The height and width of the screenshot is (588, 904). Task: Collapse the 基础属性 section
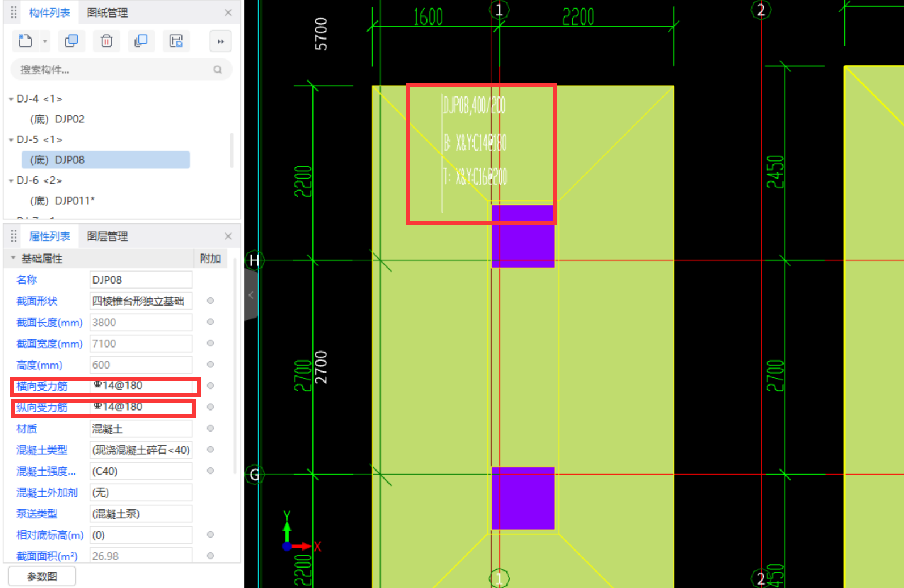pos(12,258)
